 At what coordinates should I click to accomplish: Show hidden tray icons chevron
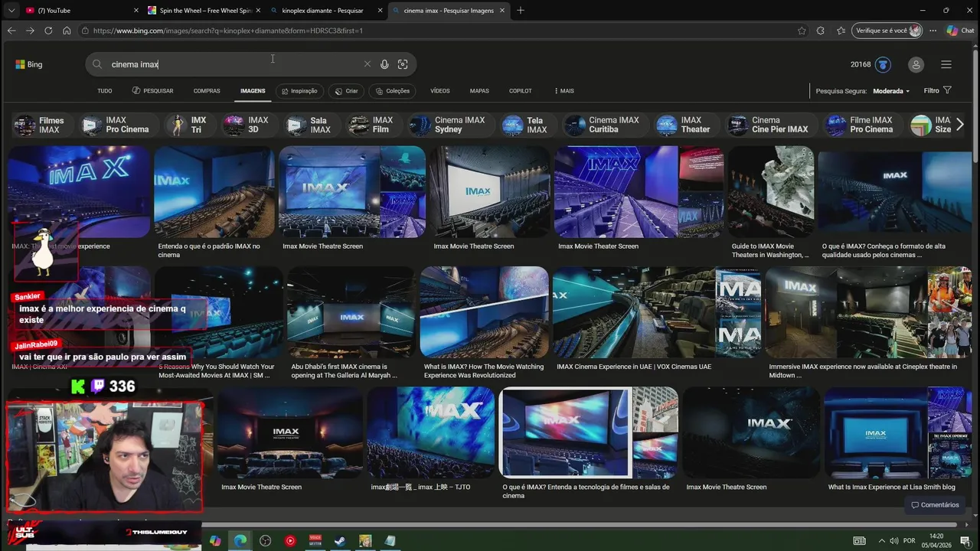click(880, 541)
